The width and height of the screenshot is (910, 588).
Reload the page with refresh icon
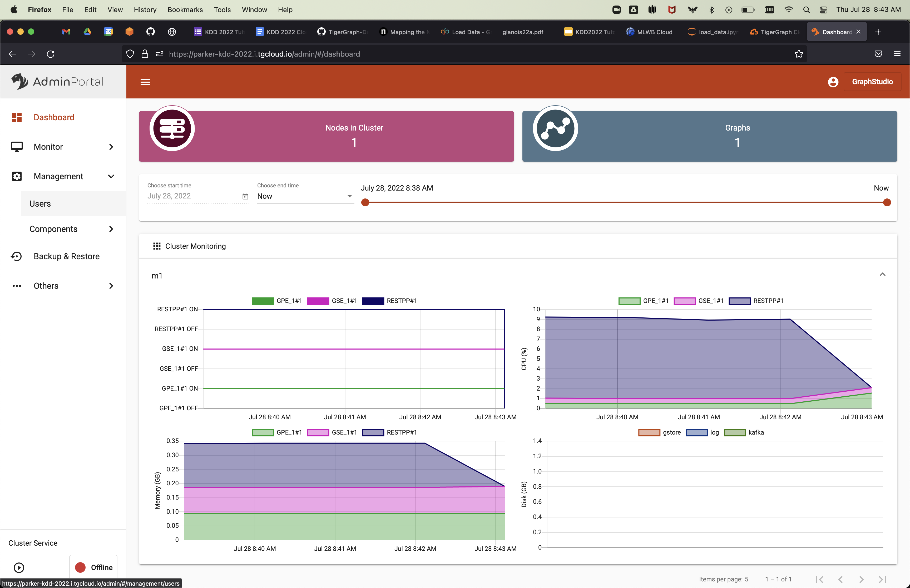tap(50, 54)
